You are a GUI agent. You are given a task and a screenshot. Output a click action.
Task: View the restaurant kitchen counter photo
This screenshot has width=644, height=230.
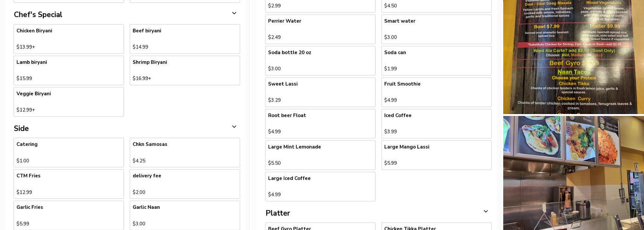[573, 174]
